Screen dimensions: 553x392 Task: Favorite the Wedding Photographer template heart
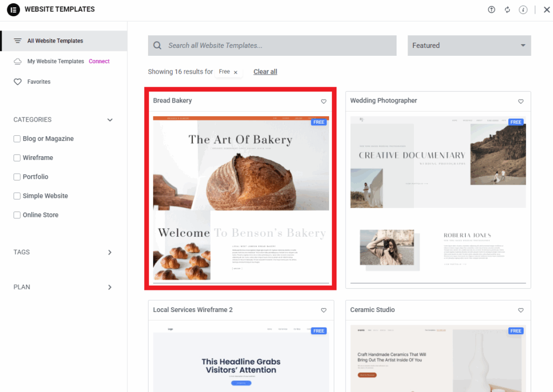(521, 102)
